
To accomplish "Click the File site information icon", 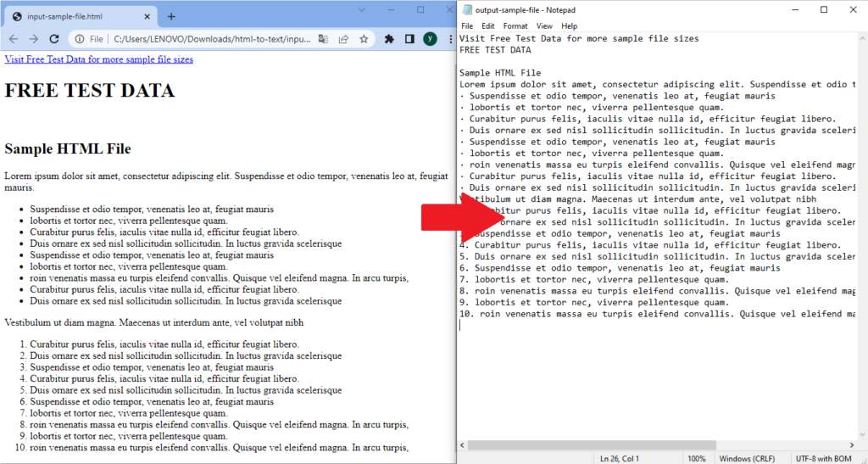I will tap(87, 39).
